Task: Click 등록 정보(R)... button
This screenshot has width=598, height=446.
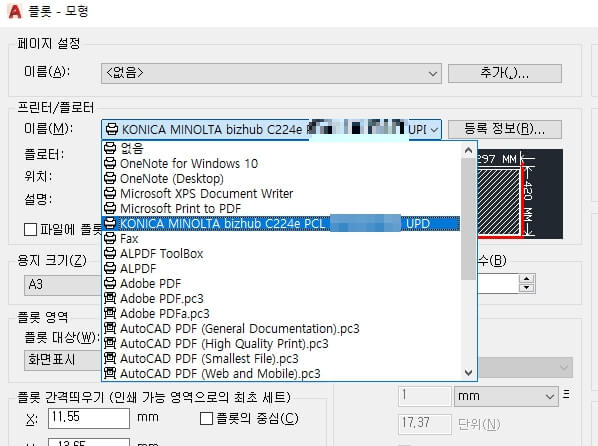Action: pyautogui.click(x=505, y=129)
